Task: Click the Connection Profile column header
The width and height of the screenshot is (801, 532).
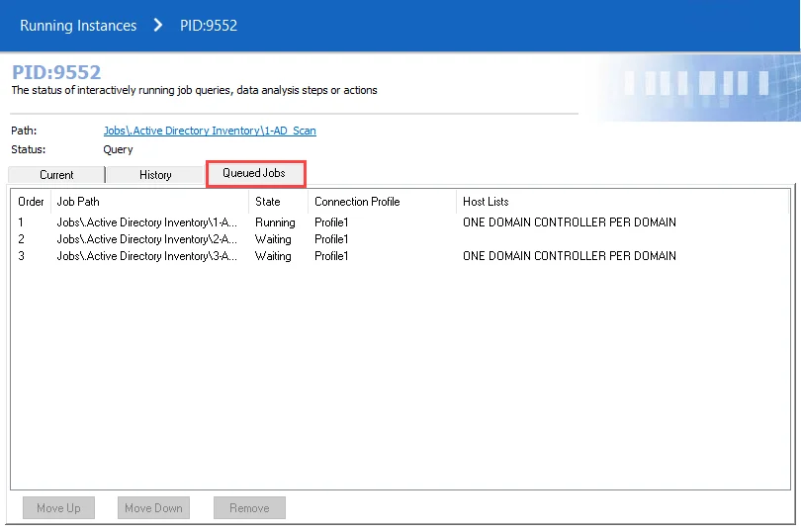Action: tap(382, 202)
